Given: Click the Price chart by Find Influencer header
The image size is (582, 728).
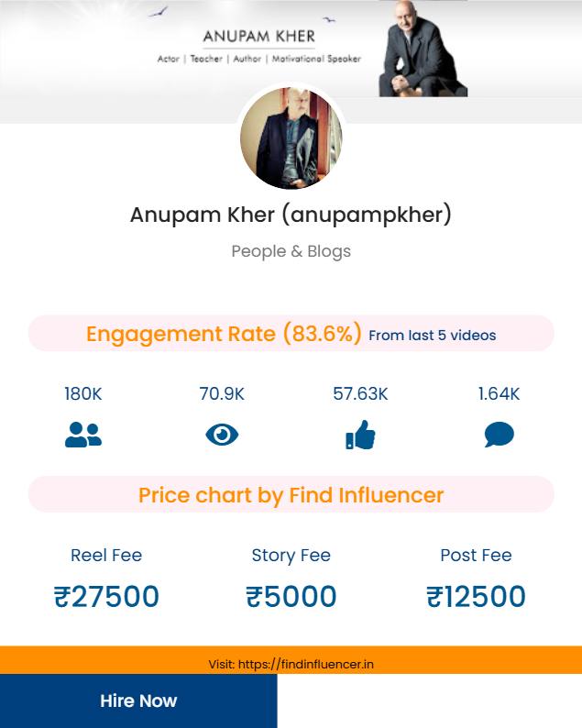Looking at the screenshot, I should pyautogui.click(x=291, y=494).
